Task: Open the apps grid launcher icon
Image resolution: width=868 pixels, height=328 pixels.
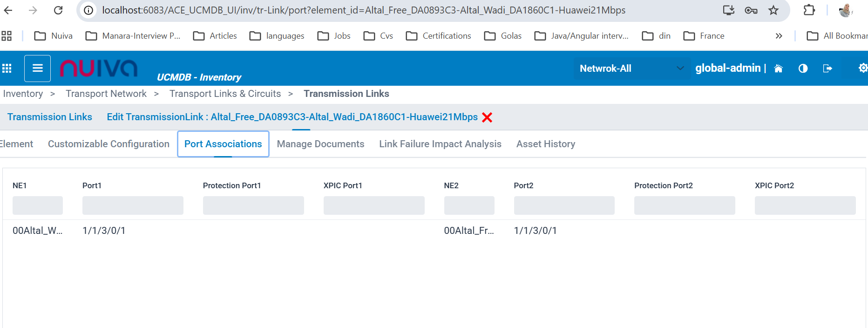Action: [x=7, y=68]
